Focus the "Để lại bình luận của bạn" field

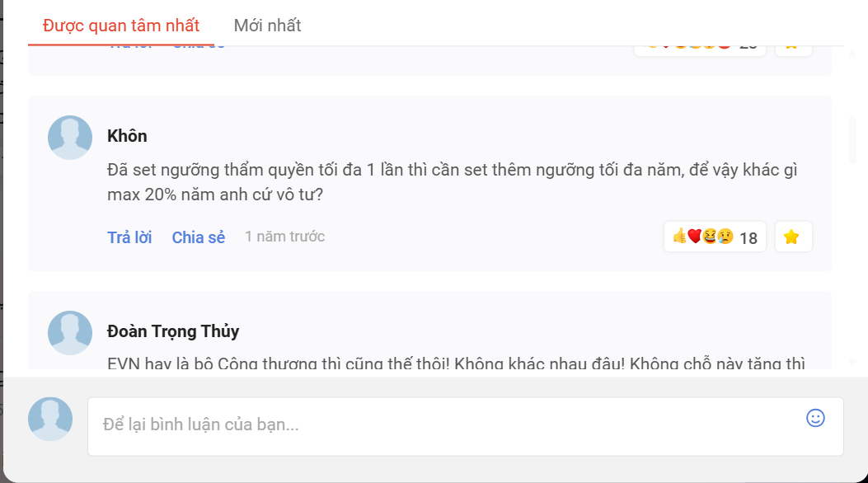click(x=445, y=425)
